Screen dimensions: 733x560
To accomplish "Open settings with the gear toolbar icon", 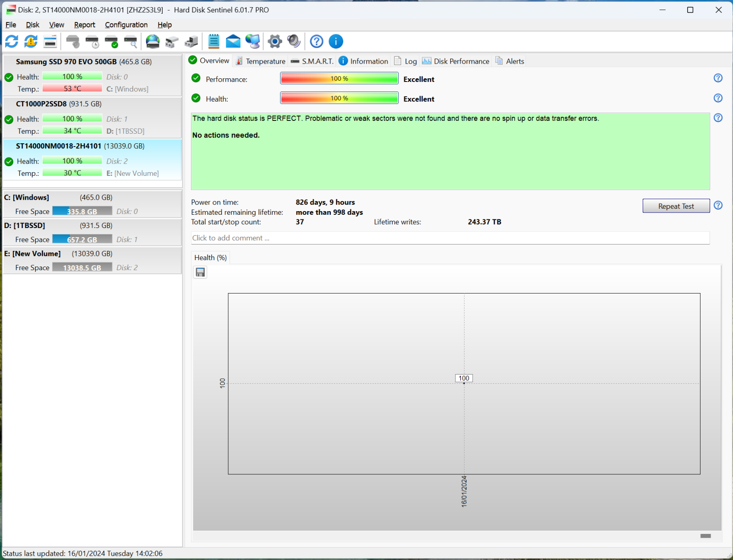I will tap(274, 42).
